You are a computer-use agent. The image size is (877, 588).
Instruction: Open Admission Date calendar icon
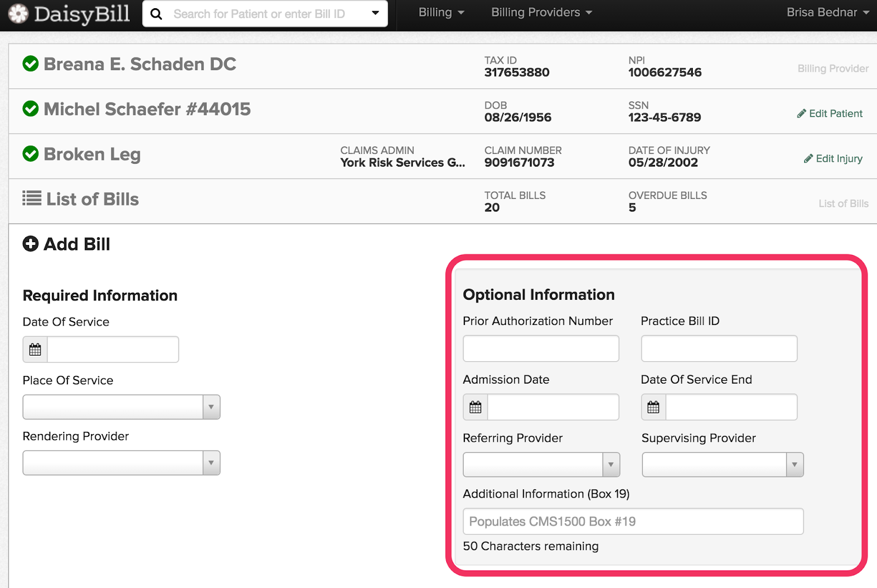475,407
